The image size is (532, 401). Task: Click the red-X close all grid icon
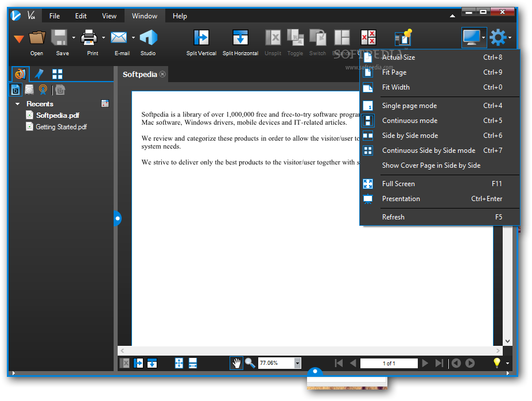tap(368, 38)
